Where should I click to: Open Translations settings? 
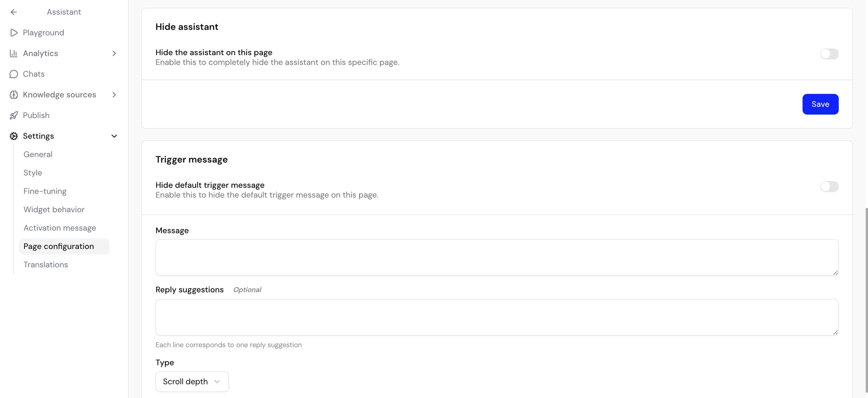[46, 264]
